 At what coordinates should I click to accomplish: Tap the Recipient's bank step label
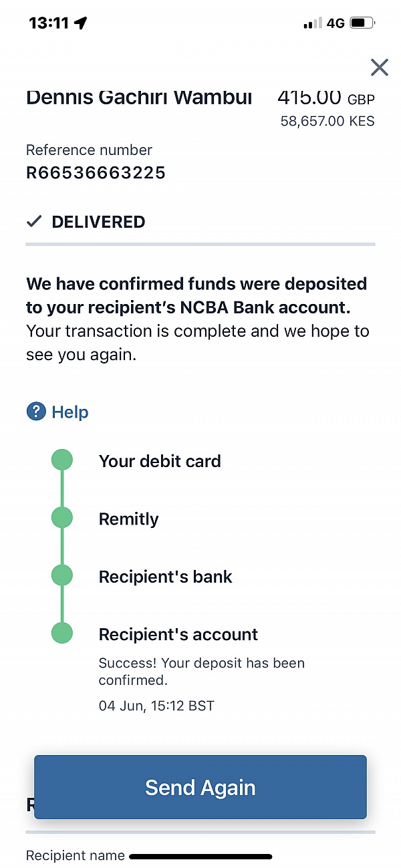point(165,577)
